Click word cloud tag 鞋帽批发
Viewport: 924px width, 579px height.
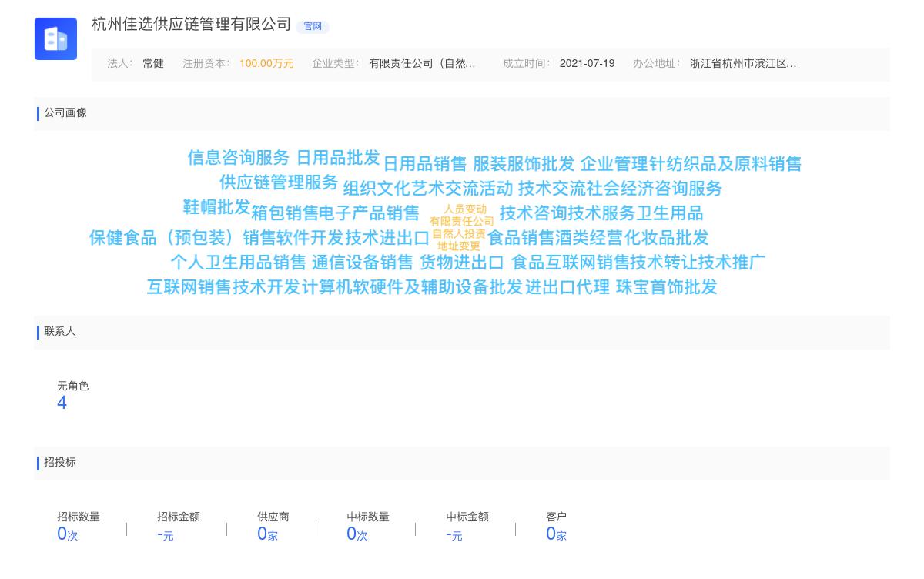tap(216, 206)
